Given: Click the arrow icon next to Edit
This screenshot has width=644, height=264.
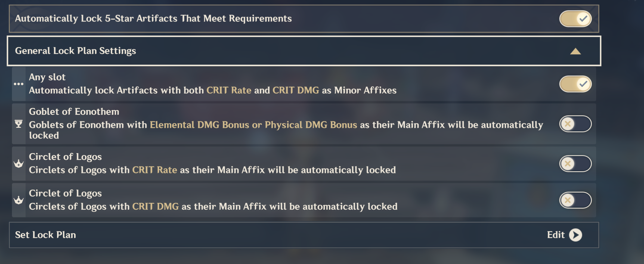Looking at the screenshot, I should [575, 235].
